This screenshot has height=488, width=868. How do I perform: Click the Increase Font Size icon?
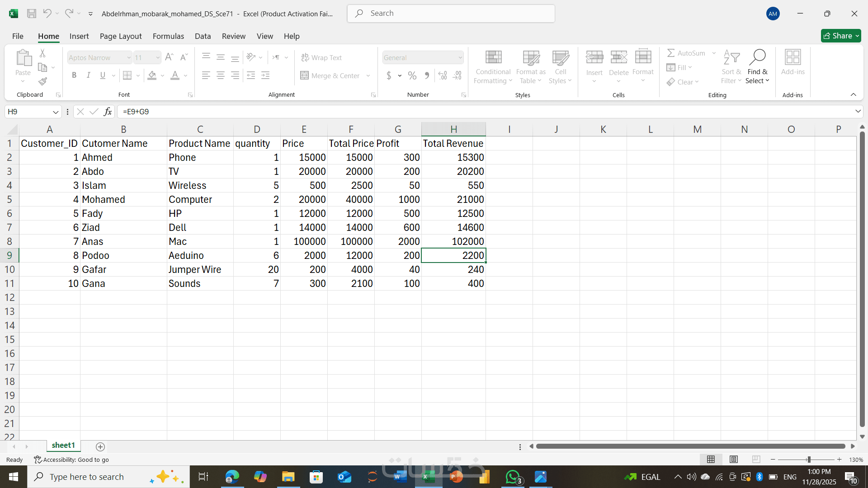coord(169,57)
